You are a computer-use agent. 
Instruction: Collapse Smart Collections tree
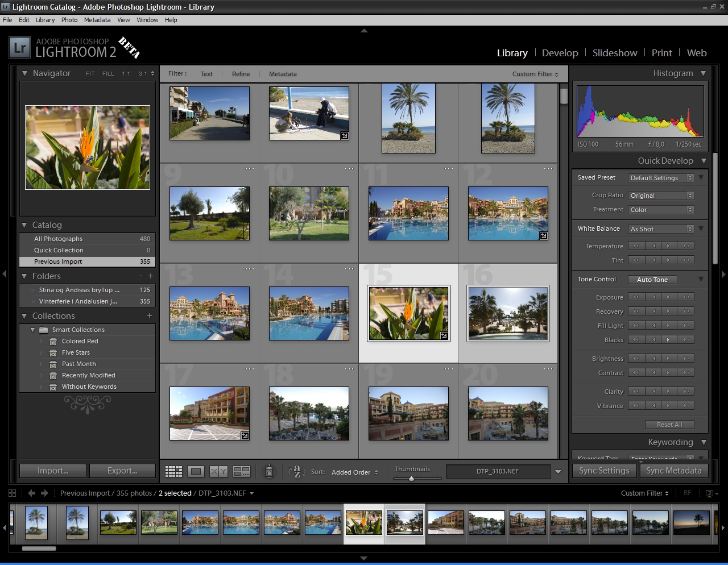tap(32, 330)
